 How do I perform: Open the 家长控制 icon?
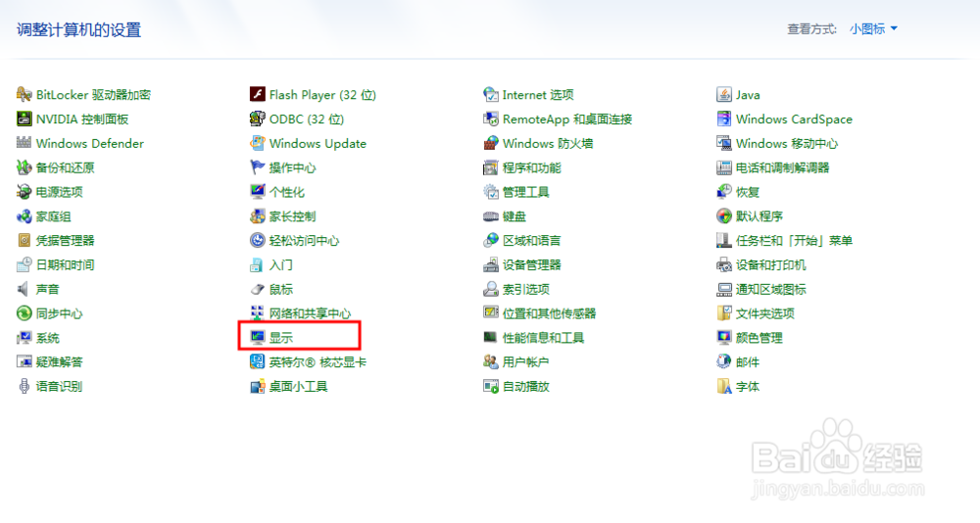257,216
